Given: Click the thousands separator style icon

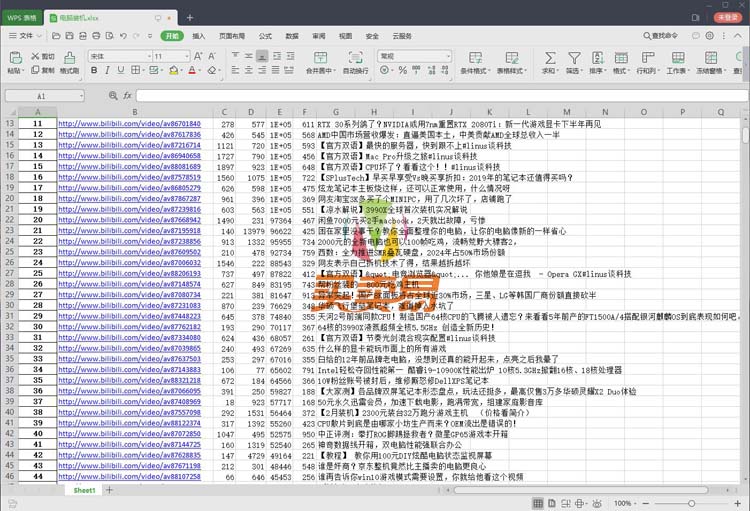Looking at the screenshot, I should 417,70.
